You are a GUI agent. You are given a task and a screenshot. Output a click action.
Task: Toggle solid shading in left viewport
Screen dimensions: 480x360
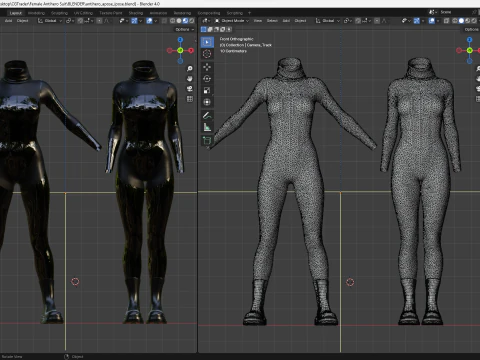click(179, 21)
